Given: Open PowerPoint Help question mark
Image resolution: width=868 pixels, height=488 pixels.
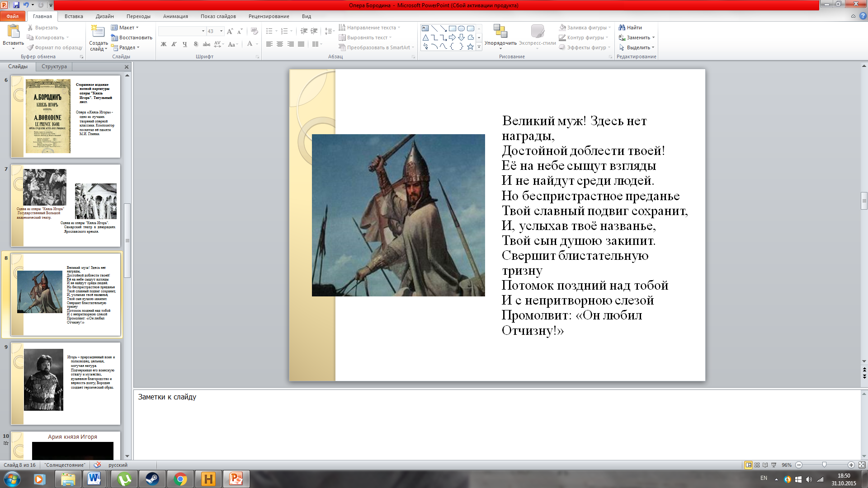Looking at the screenshot, I should [863, 16].
